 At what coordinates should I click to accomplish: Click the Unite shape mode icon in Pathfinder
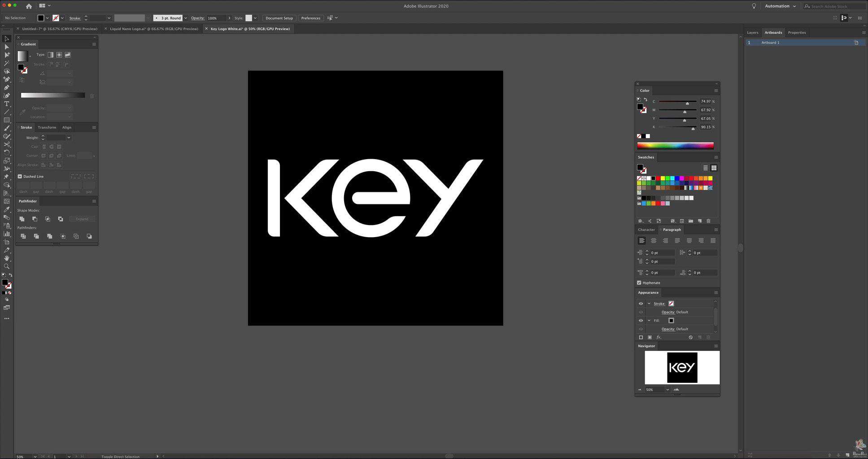pyautogui.click(x=22, y=219)
